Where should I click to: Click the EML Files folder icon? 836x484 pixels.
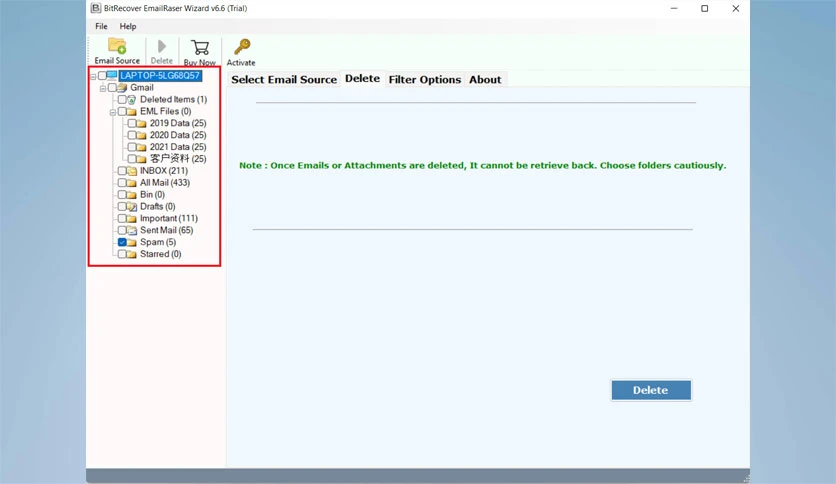[x=132, y=111]
